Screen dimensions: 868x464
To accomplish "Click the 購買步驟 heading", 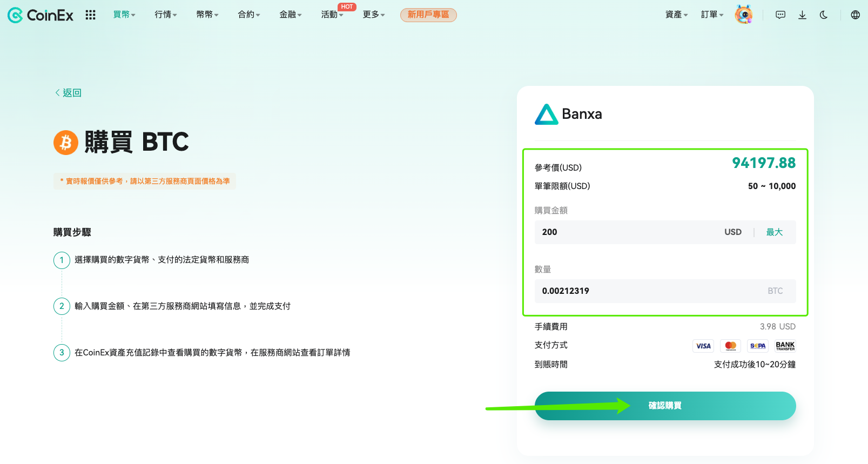I will (72, 232).
